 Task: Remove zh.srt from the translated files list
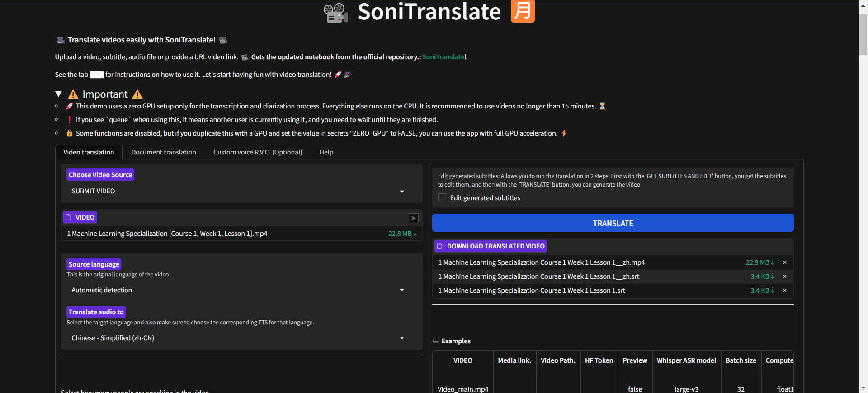click(785, 276)
